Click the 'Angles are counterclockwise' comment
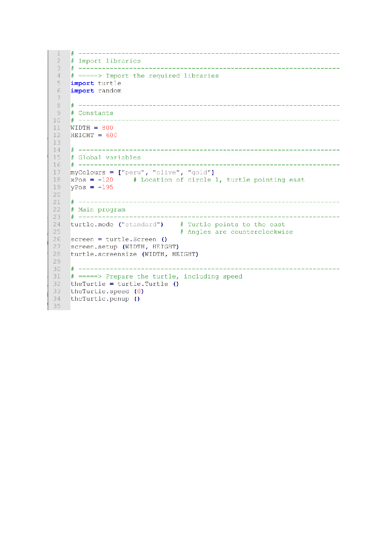Screen dimensions: 392x554 237,232
